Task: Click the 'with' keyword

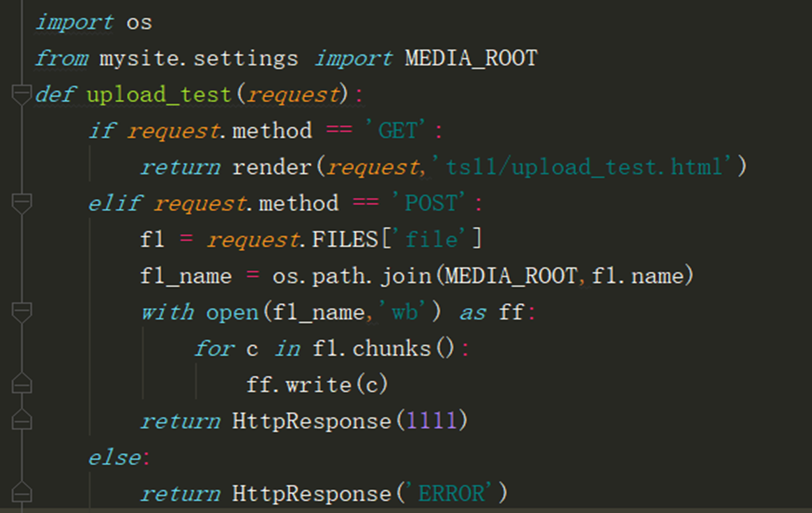Action: [167, 313]
